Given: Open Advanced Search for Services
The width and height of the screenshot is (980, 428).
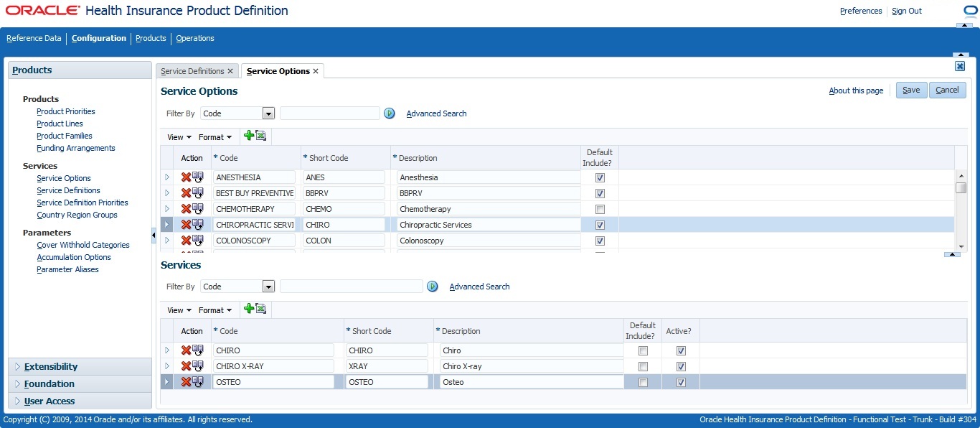Looking at the screenshot, I should pos(479,287).
